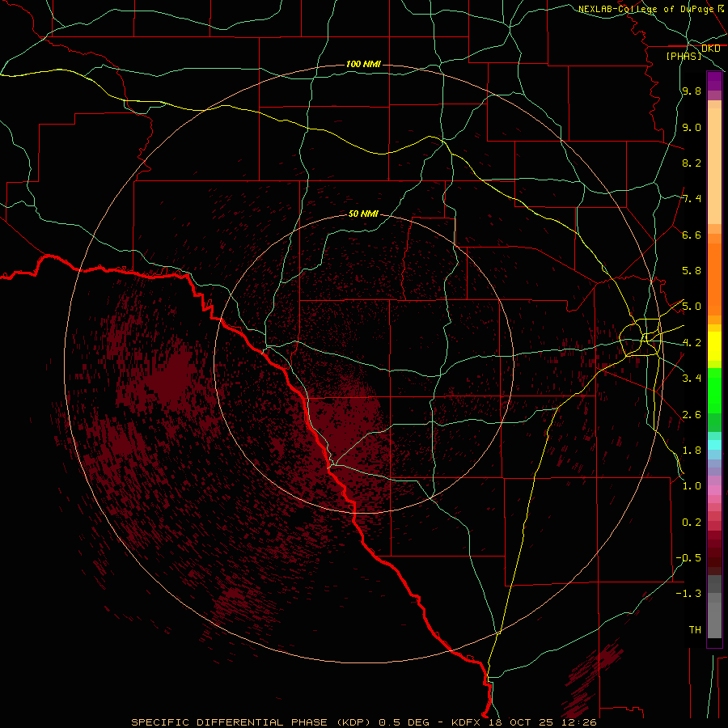728x728 pixels.
Task: Click the 1.8 value on the scale
Action: (692, 451)
